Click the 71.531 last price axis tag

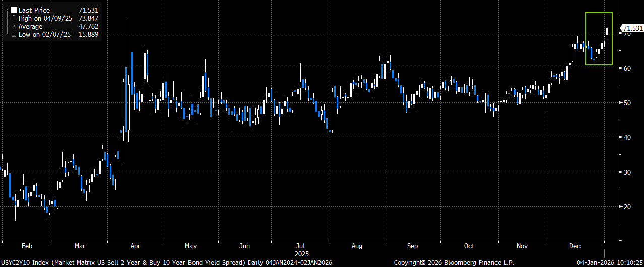point(632,28)
